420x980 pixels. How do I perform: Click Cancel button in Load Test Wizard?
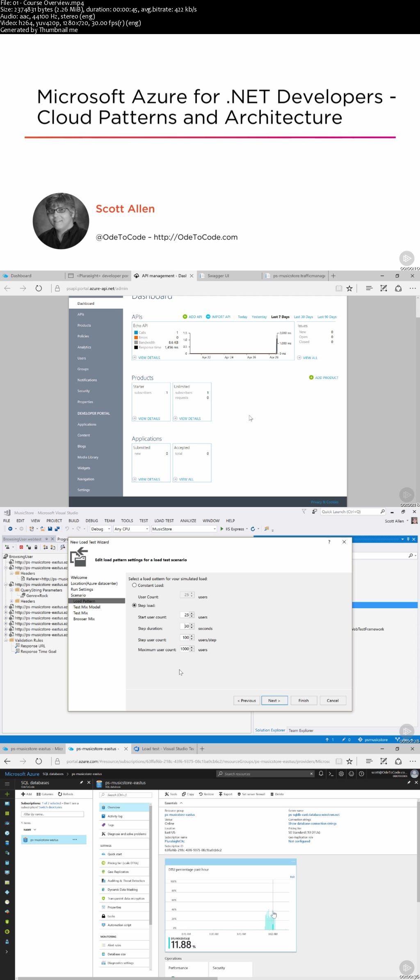(x=333, y=700)
